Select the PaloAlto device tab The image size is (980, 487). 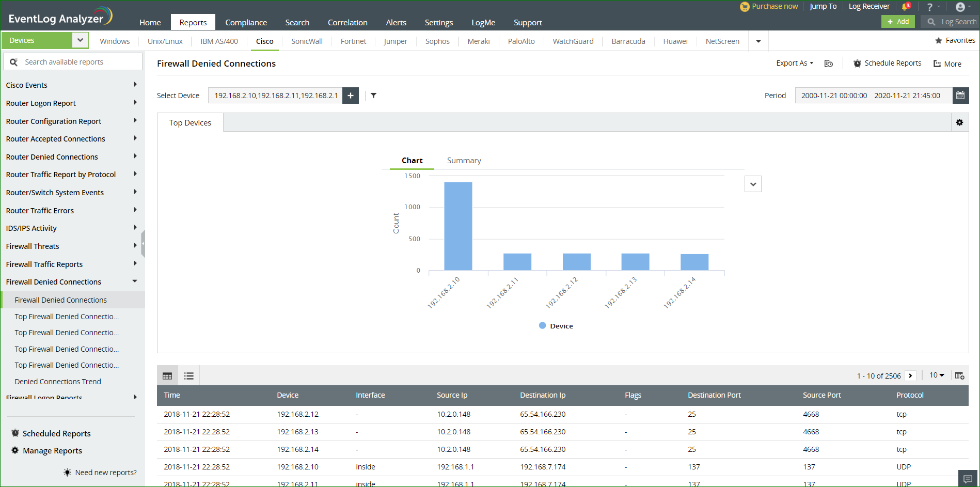point(521,41)
